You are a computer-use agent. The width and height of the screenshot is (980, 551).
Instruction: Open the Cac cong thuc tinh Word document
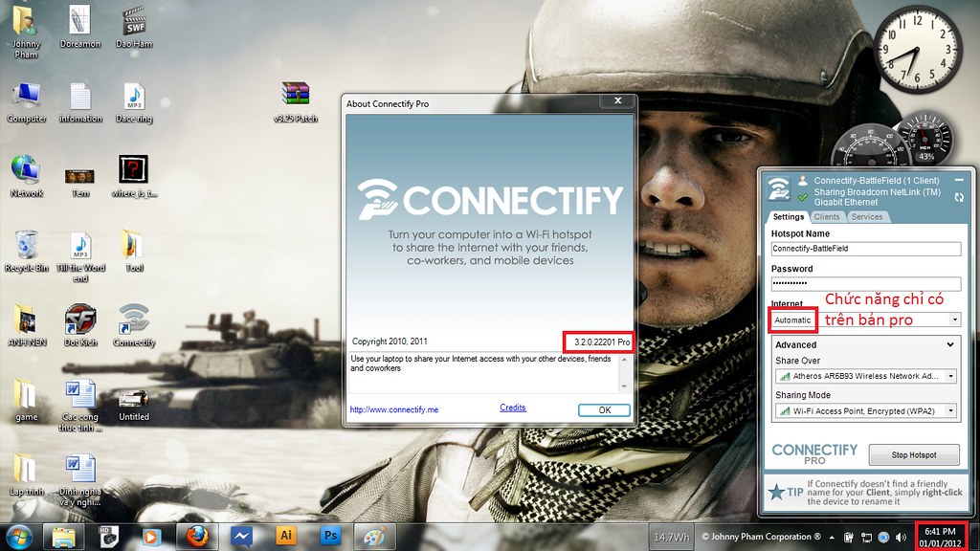point(80,406)
